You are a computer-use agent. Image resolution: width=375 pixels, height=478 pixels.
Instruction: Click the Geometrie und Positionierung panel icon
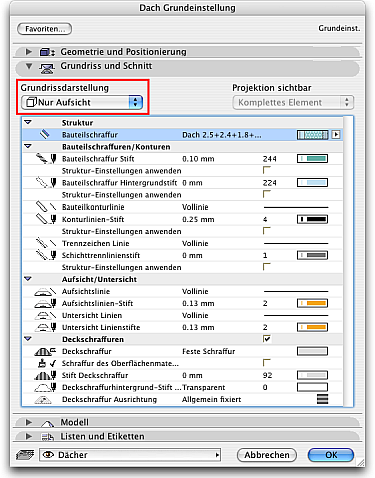point(47,52)
